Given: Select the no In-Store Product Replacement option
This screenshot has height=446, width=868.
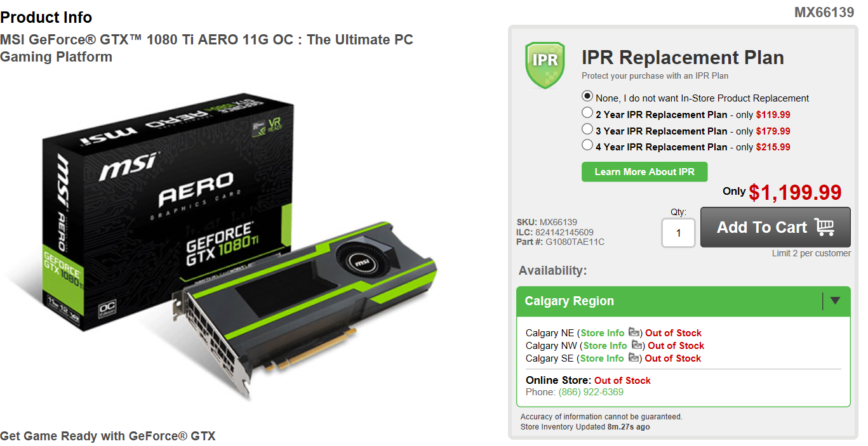Looking at the screenshot, I should click(x=587, y=96).
